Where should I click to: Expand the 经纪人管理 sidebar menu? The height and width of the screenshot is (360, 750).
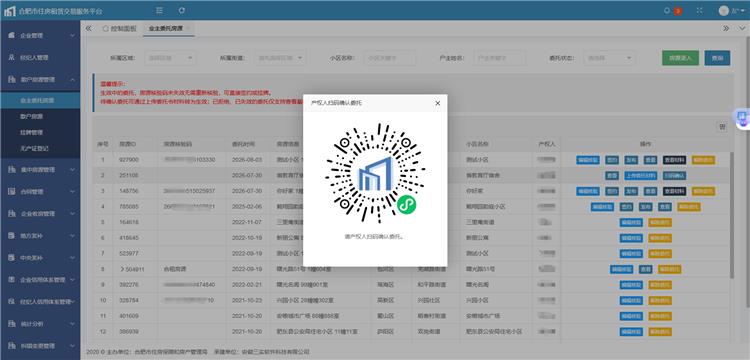click(x=40, y=57)
